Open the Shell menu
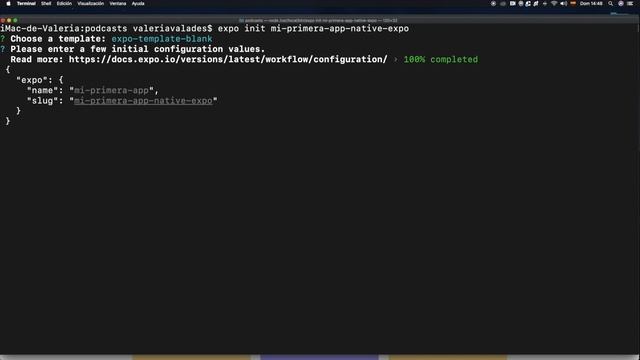Screen dimensions: 640x360 46,4
